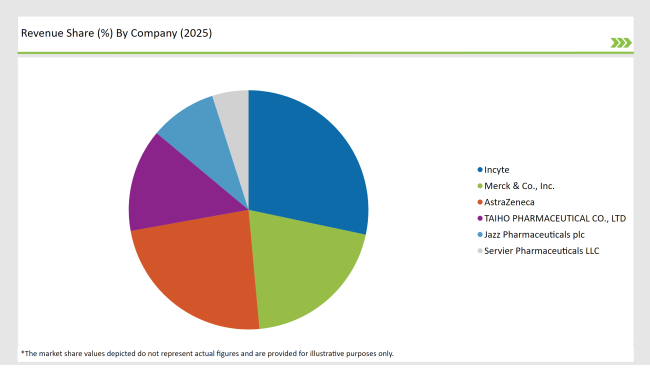Click the market share disclaimer footnote
650x370 pixels.
tap(207, 353)
